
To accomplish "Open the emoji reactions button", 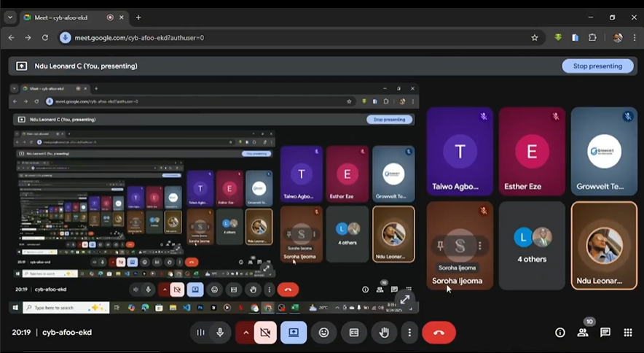I will click(323, 333).
